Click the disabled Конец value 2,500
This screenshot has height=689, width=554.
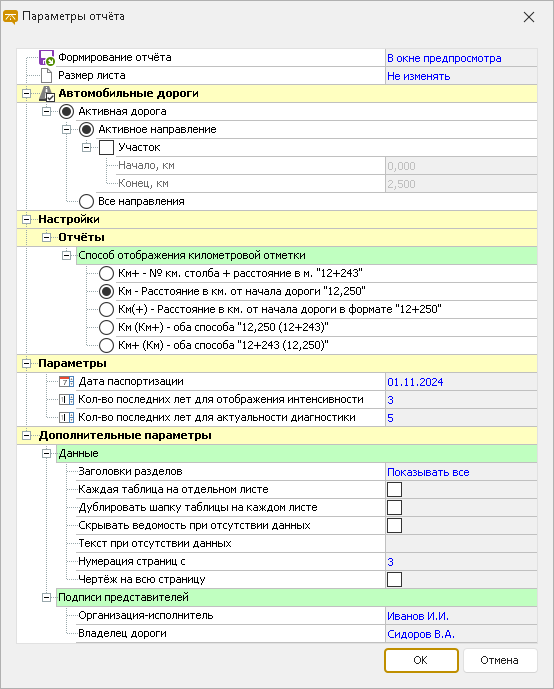click(461, 184)
